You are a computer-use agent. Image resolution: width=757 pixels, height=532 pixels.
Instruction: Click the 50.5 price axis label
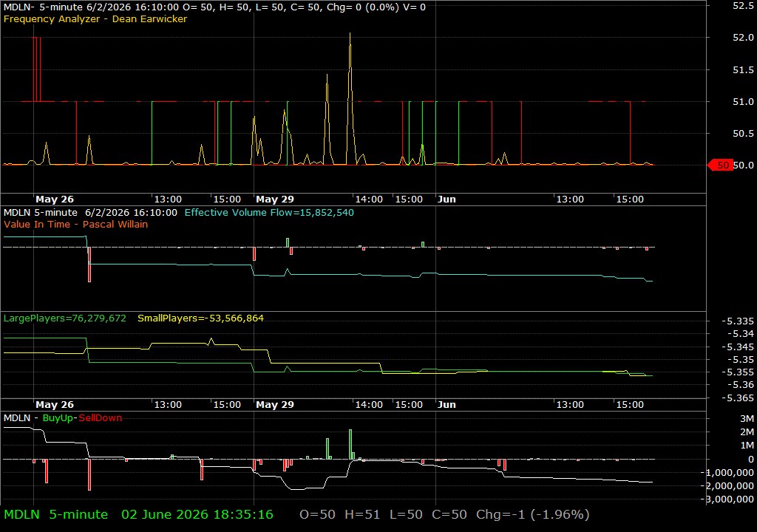(743, 133)
